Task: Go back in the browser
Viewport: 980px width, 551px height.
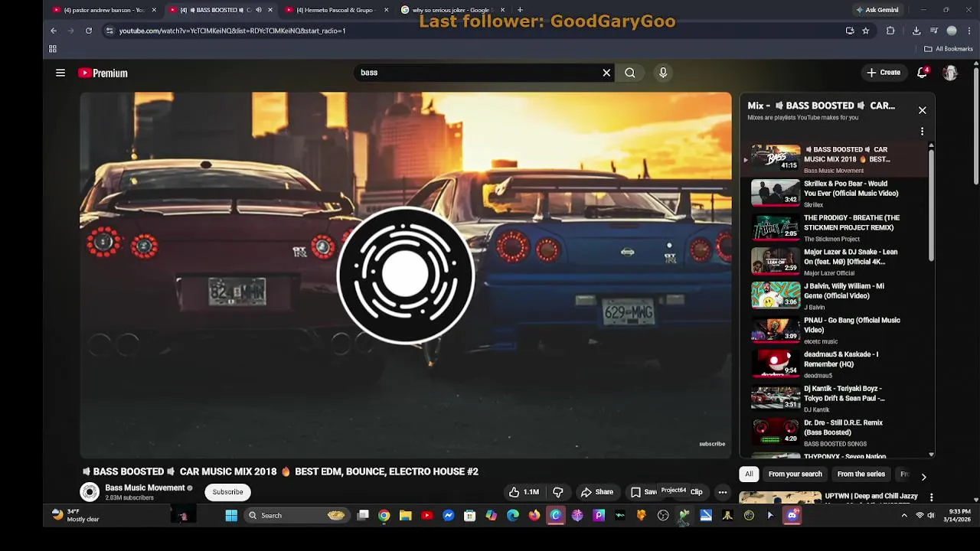Action: tap(54, 31)
